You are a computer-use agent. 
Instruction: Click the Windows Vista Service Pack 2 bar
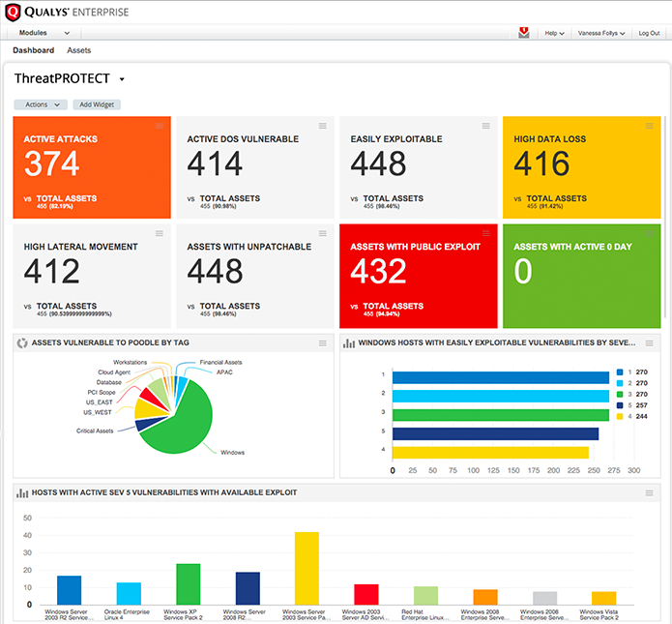604,598
